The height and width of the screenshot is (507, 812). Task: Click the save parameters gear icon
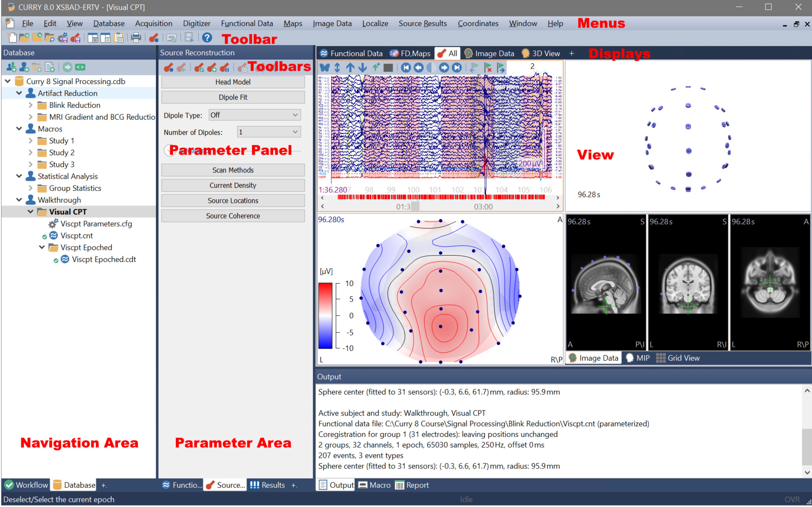pos(62,37)
